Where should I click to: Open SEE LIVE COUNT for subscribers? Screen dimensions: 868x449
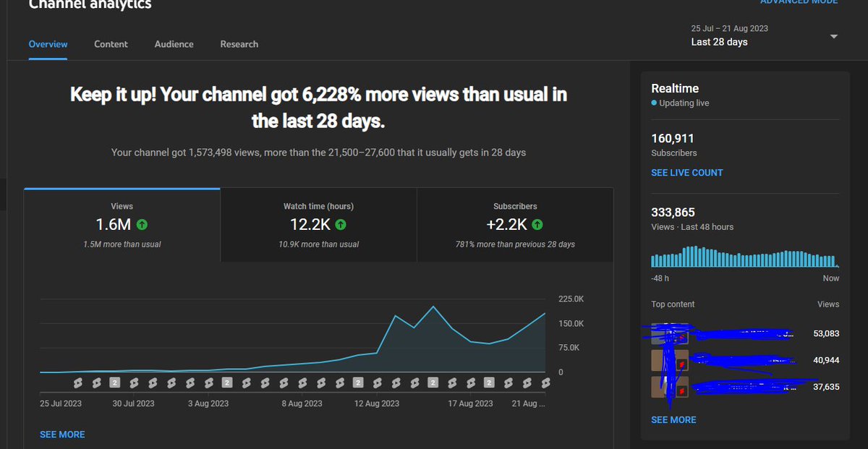[686, 173]
